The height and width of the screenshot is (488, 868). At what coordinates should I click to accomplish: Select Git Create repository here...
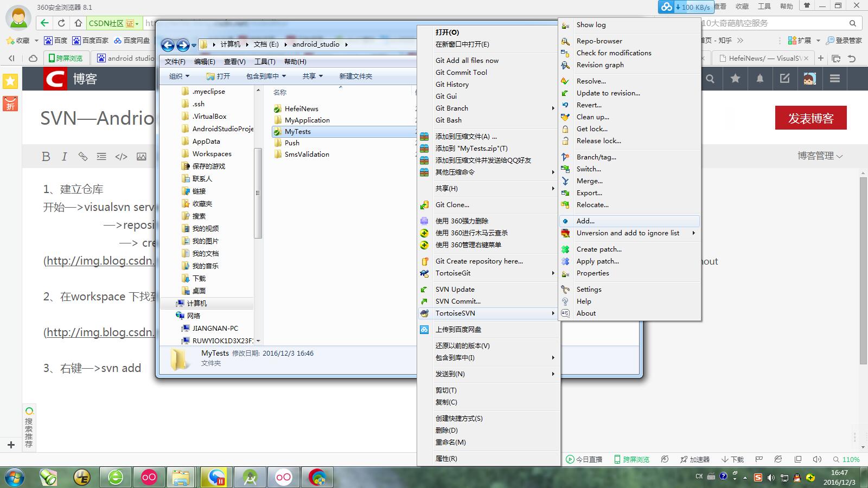(x=488, y=261)
